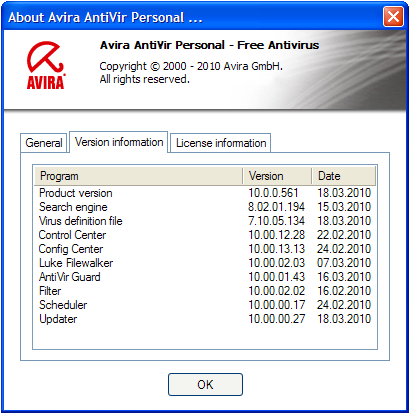410x414 pixels.
Task: Sort by the Version column header
Action: (277, 176)
